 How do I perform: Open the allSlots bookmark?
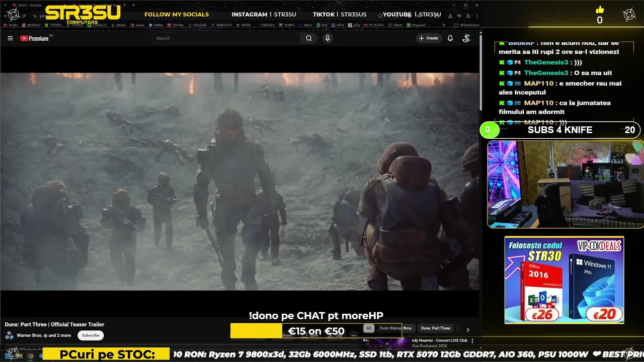coord(119,25)
